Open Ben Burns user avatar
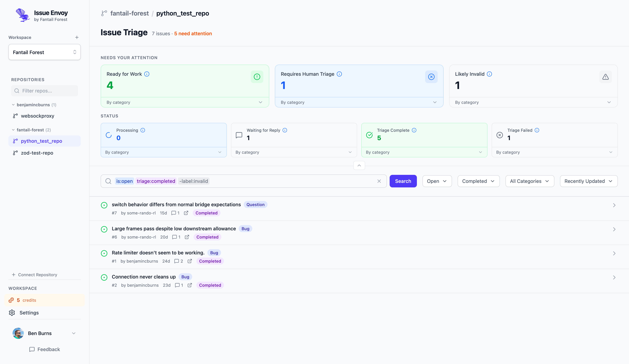 (18, 333)
